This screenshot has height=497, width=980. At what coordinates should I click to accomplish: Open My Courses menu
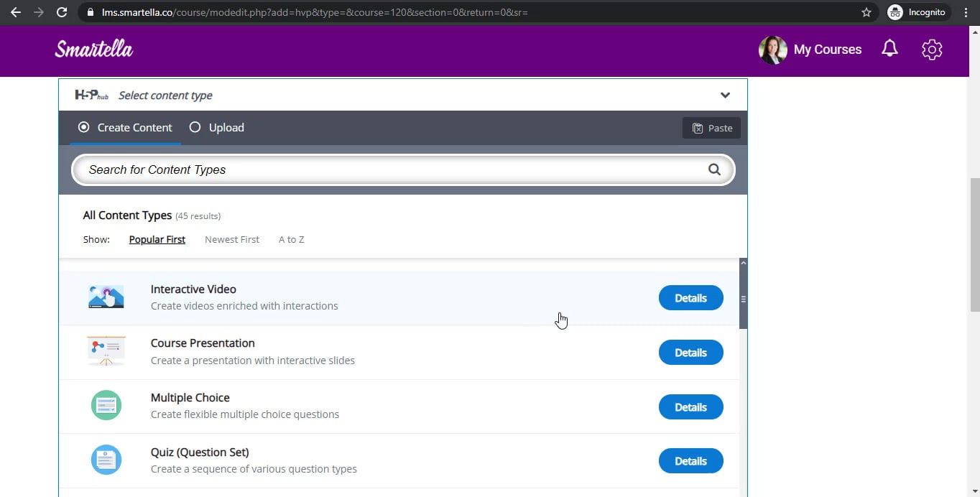[x=828, y=50]
